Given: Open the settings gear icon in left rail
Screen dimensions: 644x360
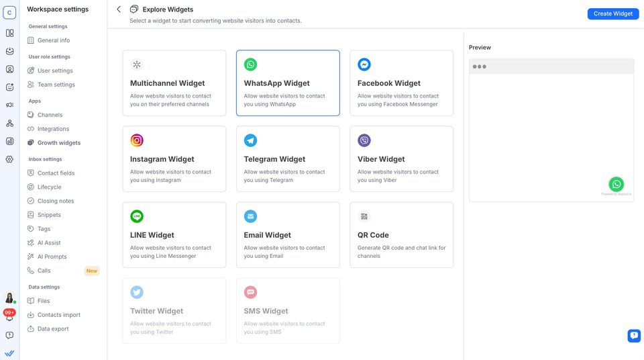Looking at the screenshot, I should click(x=9, y=159).
